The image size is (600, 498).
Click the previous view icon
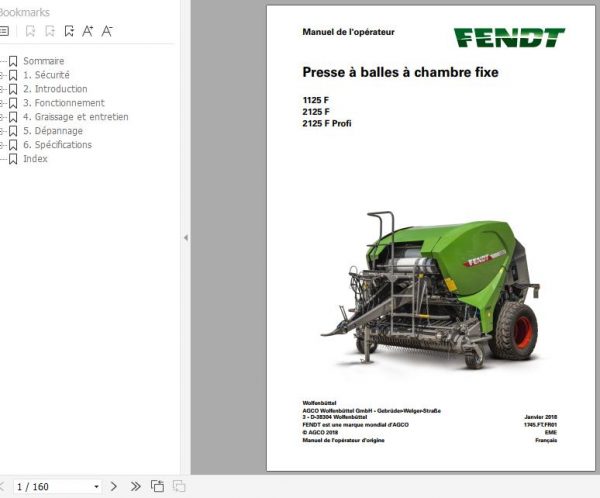point(157,487)
